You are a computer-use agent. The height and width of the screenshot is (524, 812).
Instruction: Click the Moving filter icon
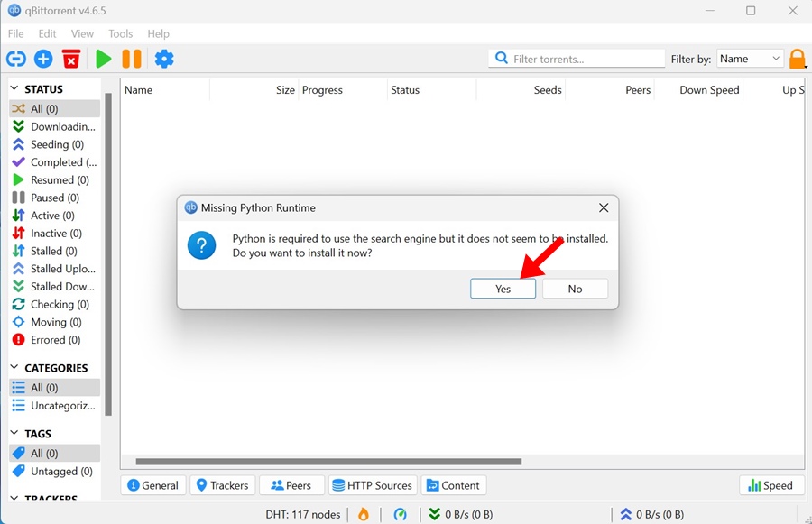pos(19,322)
